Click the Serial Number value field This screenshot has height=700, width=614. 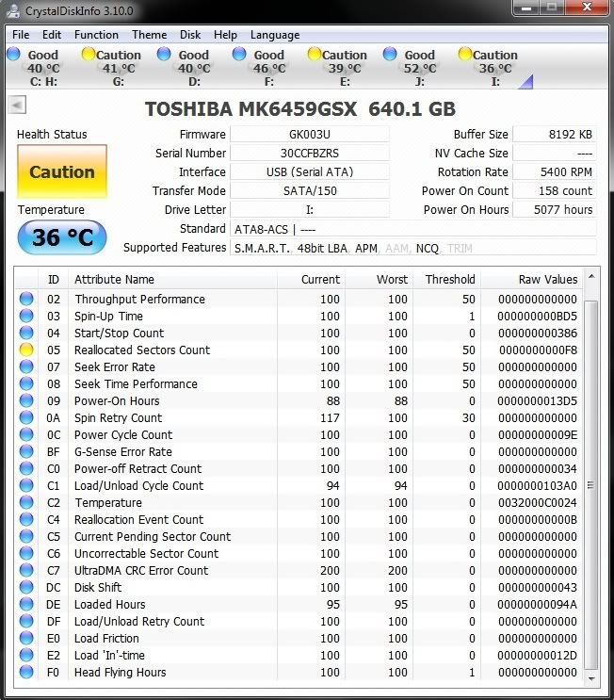309,154
